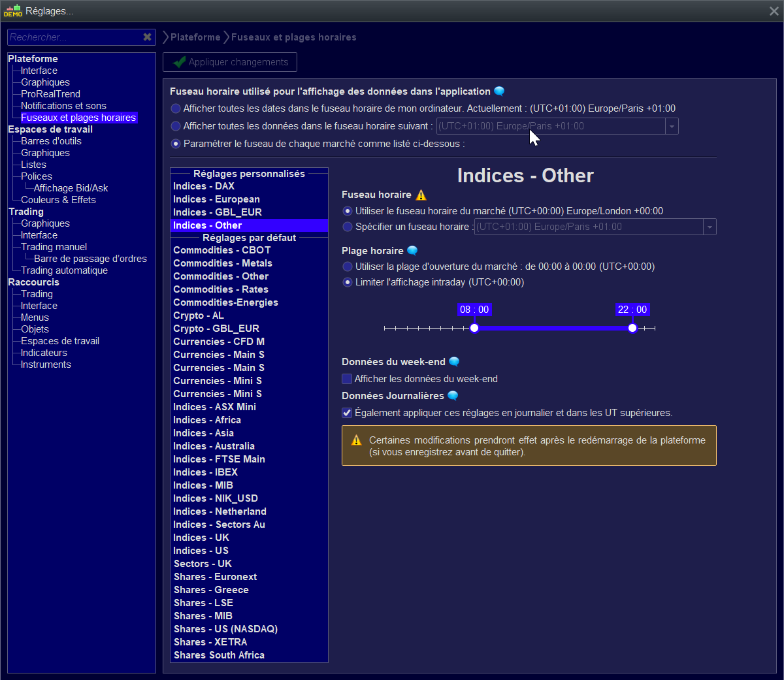
Task: Close the Réglages window
Action: pos(774,11)
